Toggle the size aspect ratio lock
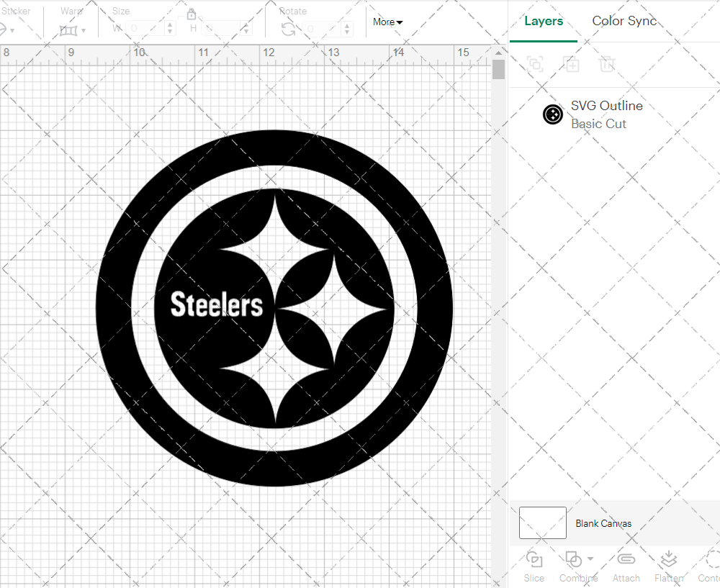This screenshot has width=720, height=588. pyautogui.click(x=192, y=14)
